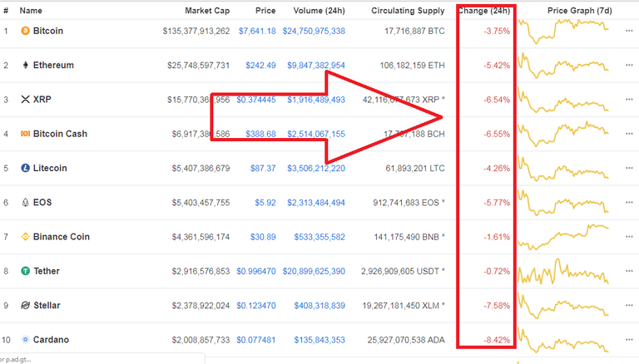Click EOS price $5.92

click(x=265, y=202)
